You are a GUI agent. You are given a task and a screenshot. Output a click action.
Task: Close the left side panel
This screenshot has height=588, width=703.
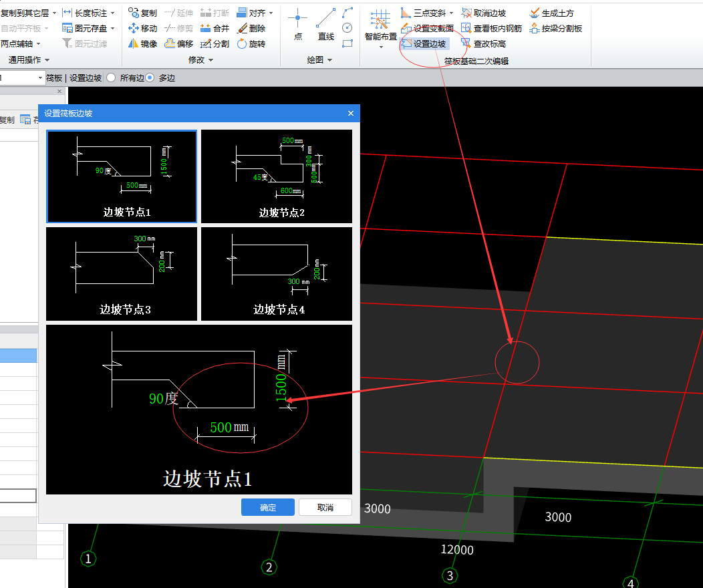coord(59,91)
